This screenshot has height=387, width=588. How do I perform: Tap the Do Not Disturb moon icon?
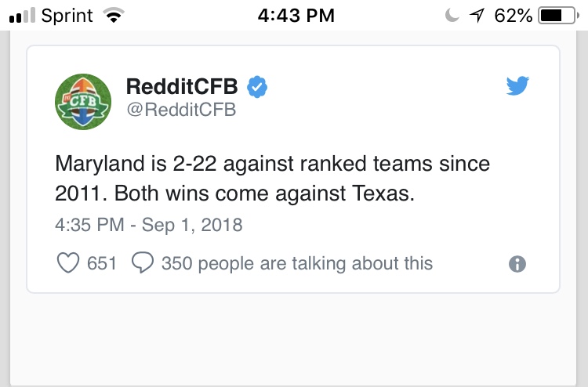tap(452, 16)
